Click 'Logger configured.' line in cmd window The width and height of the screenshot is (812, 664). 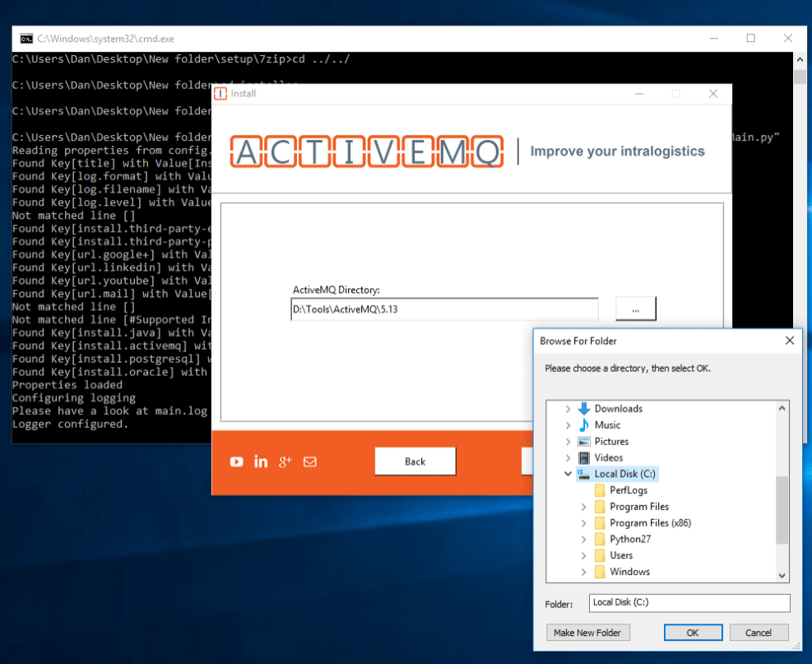[70, 425]
